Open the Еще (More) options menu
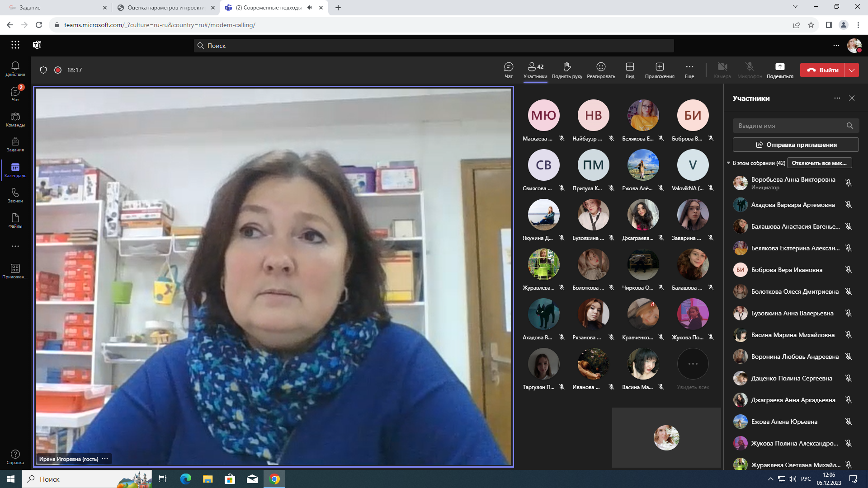 (x=689, y=70)
